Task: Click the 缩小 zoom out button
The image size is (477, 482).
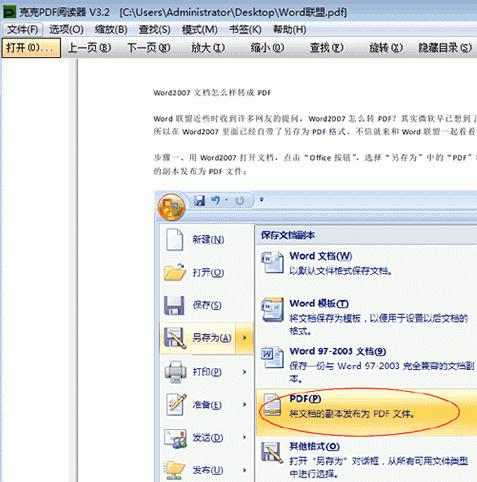Action: pyautogui.click(x=267, y=48)
